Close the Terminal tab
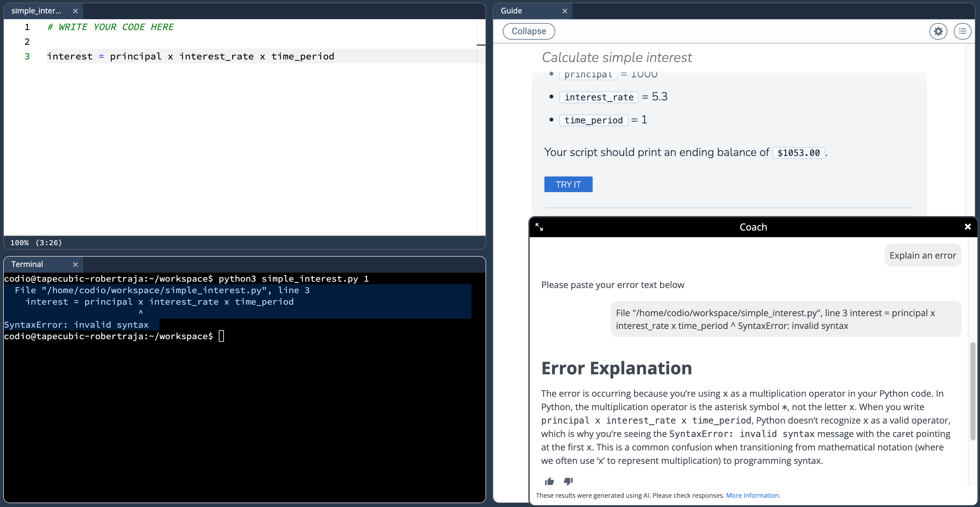The width and height of the screenshot is (980, 507). tap(75, 264)
